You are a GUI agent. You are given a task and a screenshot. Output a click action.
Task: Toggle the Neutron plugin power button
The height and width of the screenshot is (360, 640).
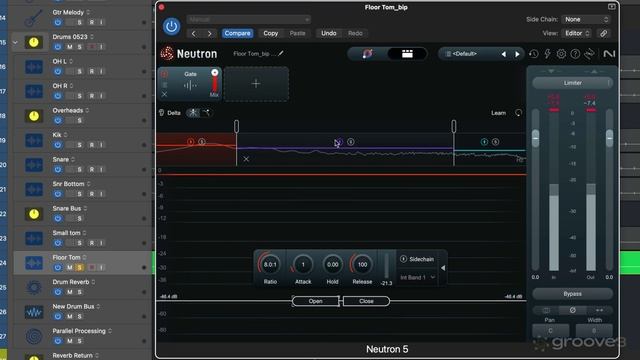pos(171,27)
